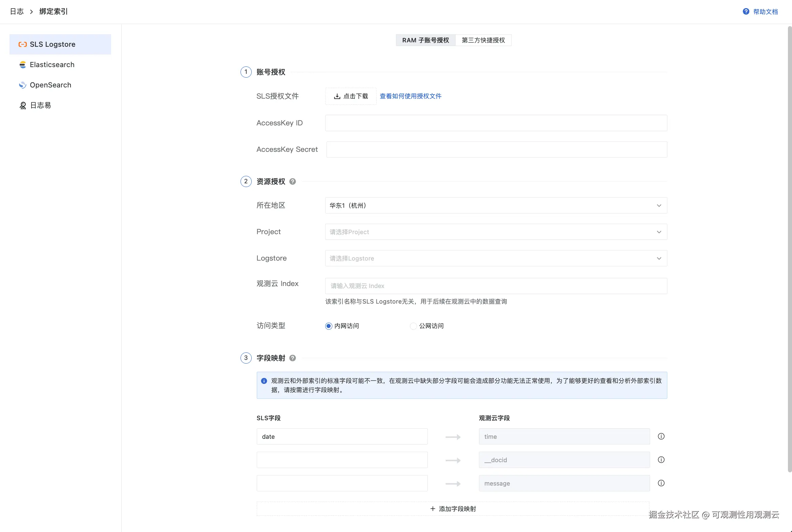The width and height of the screenshot is (792, 532).
Task: Click the 帮助文档 question mark icon
Action: click(746, 12)
